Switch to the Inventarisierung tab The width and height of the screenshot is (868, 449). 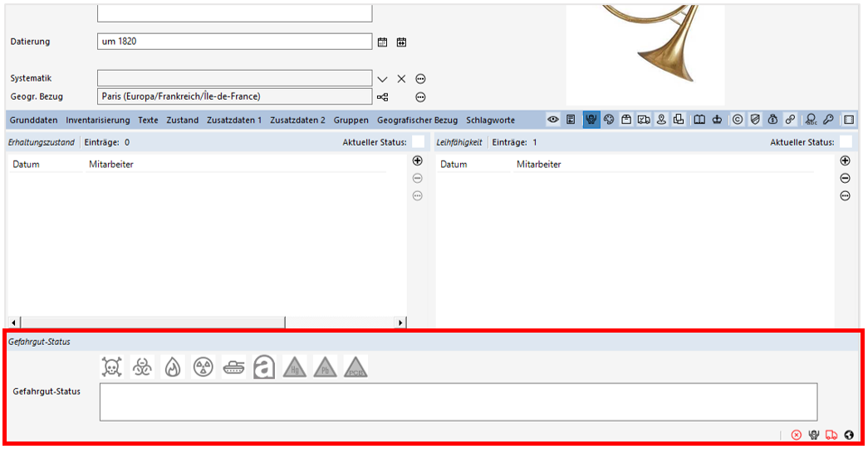click(98, 120)
